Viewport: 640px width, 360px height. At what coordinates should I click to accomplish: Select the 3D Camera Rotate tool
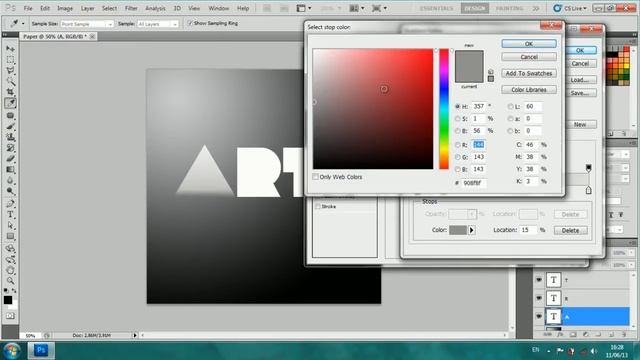[x=10, y=259]
